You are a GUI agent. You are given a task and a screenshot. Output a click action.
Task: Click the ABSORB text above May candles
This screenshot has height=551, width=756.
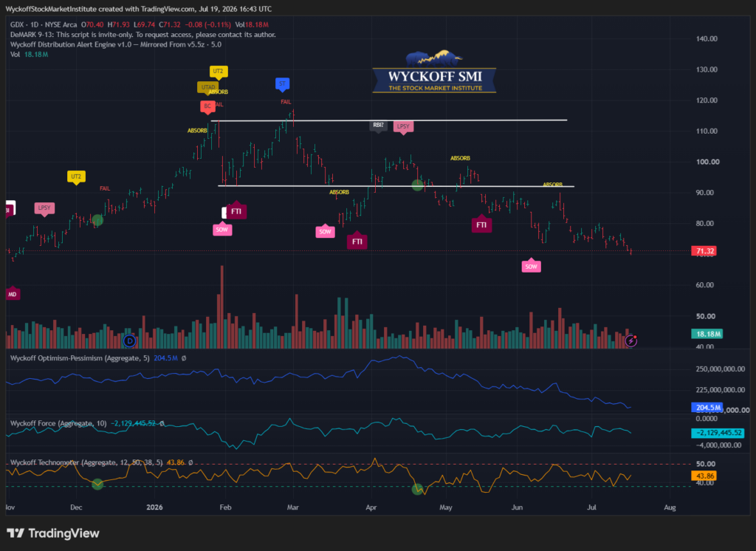click(460, 158)
